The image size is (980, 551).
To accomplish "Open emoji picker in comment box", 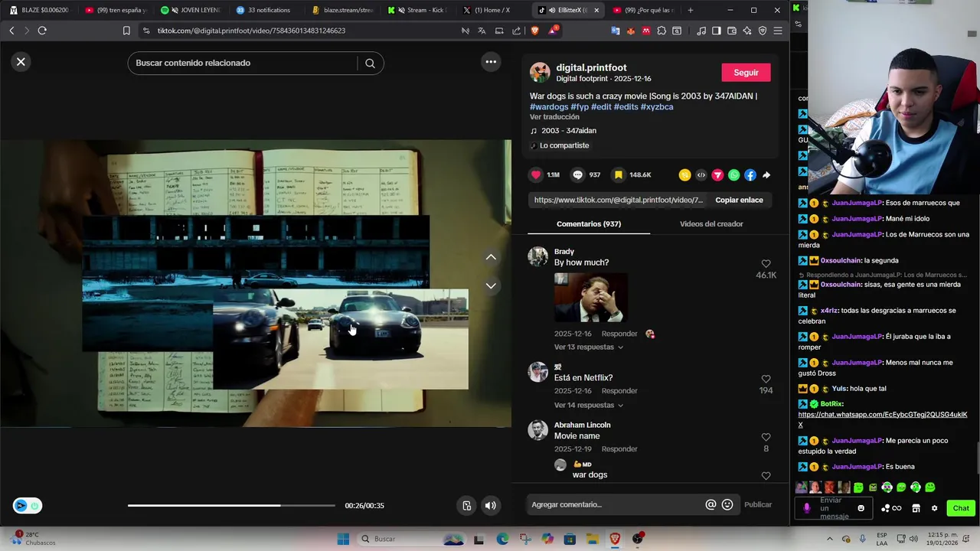I will click(x=727, y=504).
